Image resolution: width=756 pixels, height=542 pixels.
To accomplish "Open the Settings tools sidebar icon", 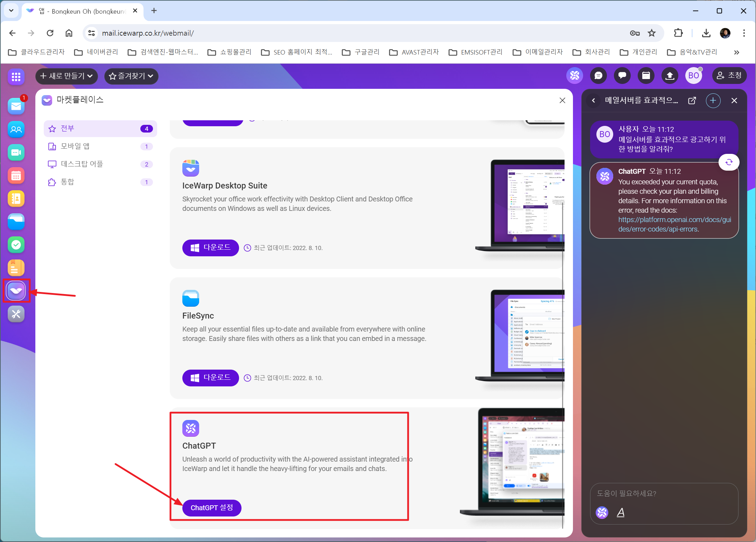I will click(x=16, y=314).
